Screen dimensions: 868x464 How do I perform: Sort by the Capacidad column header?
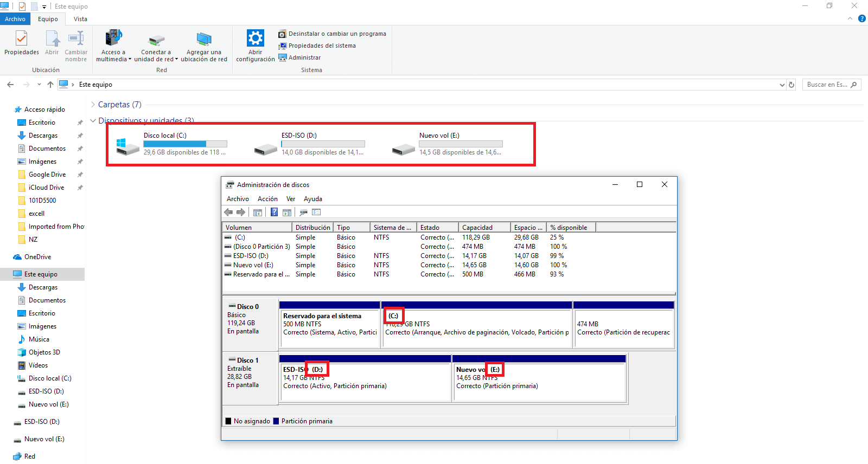tap(484, 228)
